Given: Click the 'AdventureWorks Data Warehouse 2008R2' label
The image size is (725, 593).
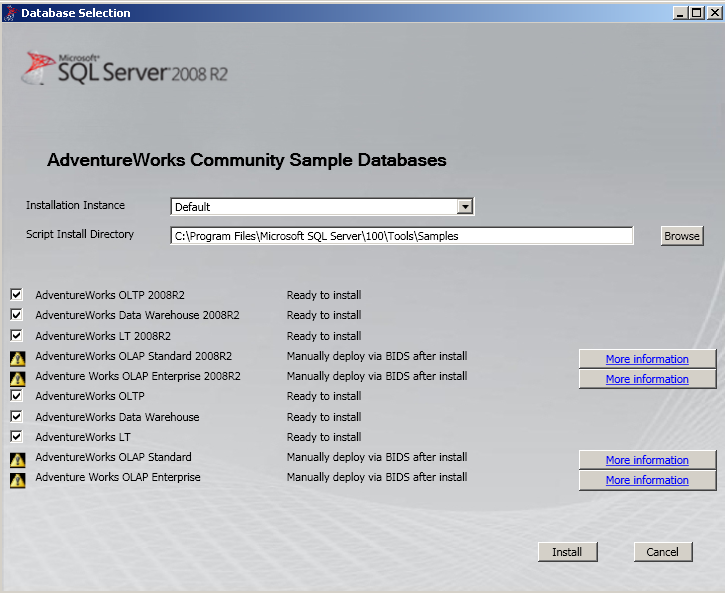Looking at the screenshot, I should click(137, 315).
